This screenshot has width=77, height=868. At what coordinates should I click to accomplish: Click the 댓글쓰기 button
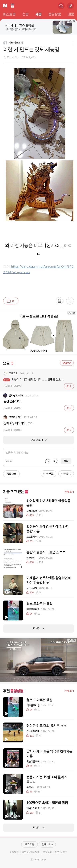pyautogui.click(x=67, y=363)
